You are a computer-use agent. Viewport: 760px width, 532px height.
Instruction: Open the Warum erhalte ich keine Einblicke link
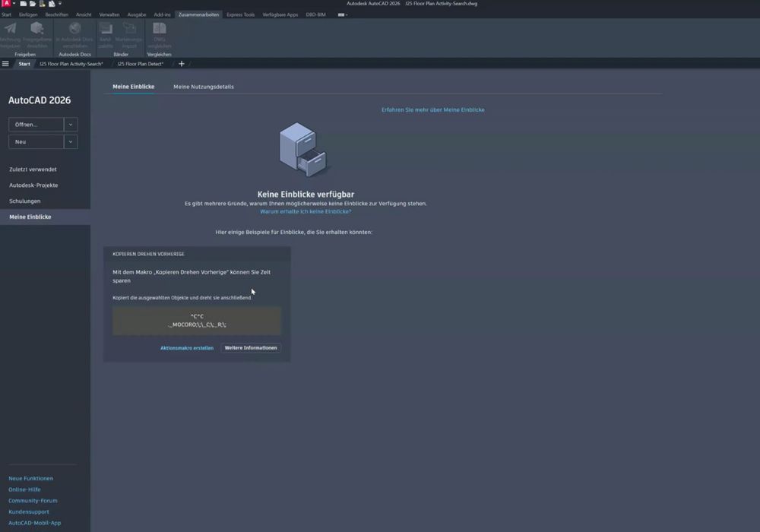click(x=306, y=211)
